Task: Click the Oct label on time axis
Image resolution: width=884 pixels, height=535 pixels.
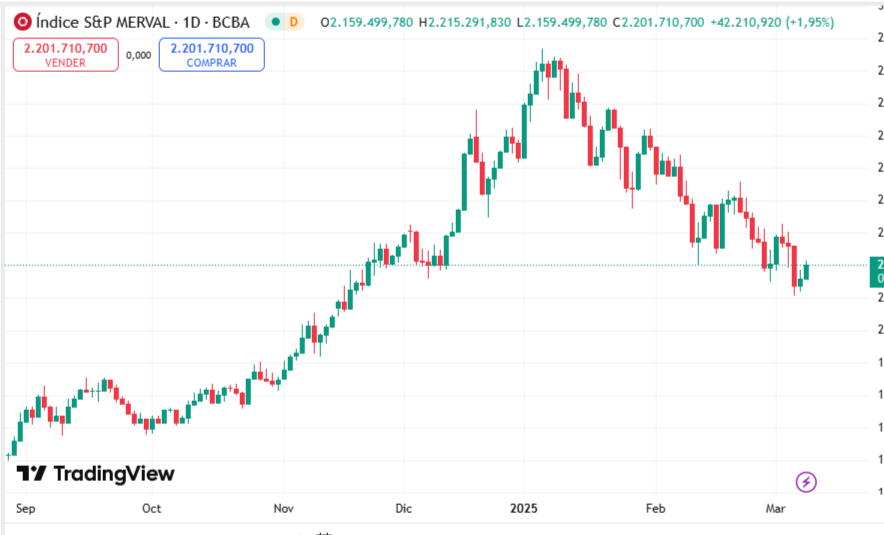Action: [152, 509]
